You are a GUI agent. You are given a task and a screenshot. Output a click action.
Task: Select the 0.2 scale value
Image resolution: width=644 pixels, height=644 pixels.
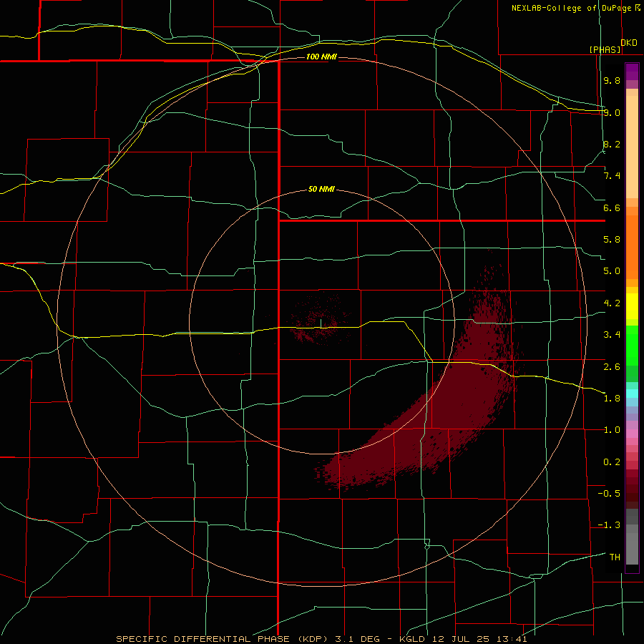pyautogui.click(x=612, y=462)
